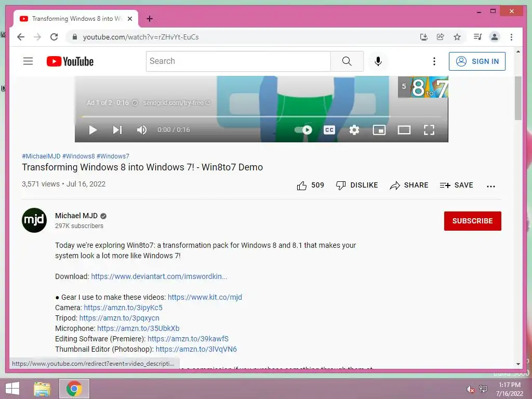This screenshot has height=399, width=532.
Task: Click the red SUBSCRIBE button
Action: [x=473, y=221]
